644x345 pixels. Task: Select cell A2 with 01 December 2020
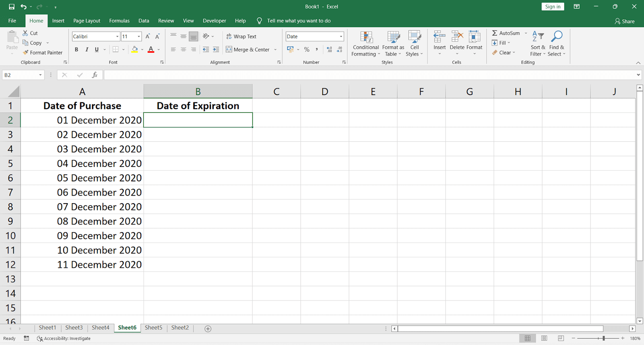pyautogui.click(x=82, y=120)
